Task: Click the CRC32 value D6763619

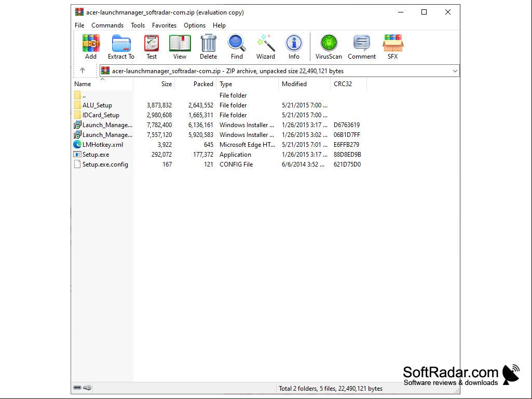Action: coord(346,125)
